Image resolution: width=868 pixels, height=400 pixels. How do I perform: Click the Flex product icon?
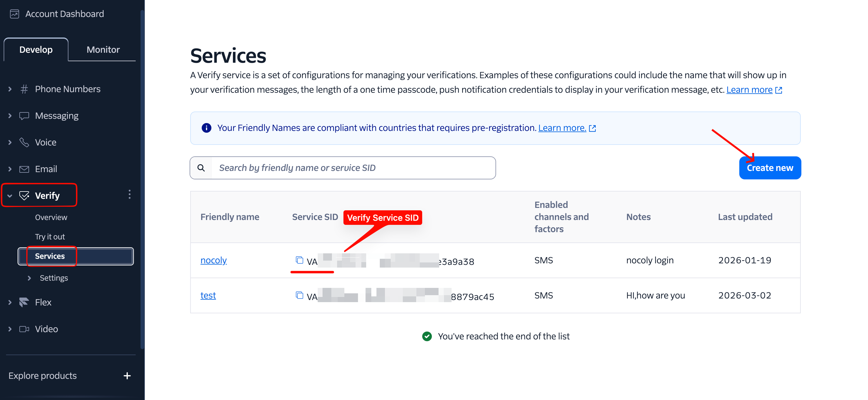point(24,302)
